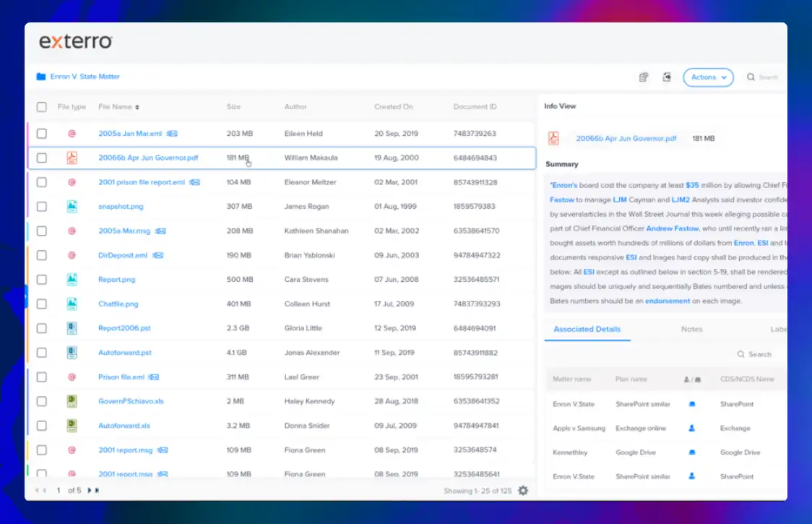
Task: Click the Created On column header
Action: [x=394, y=107]
